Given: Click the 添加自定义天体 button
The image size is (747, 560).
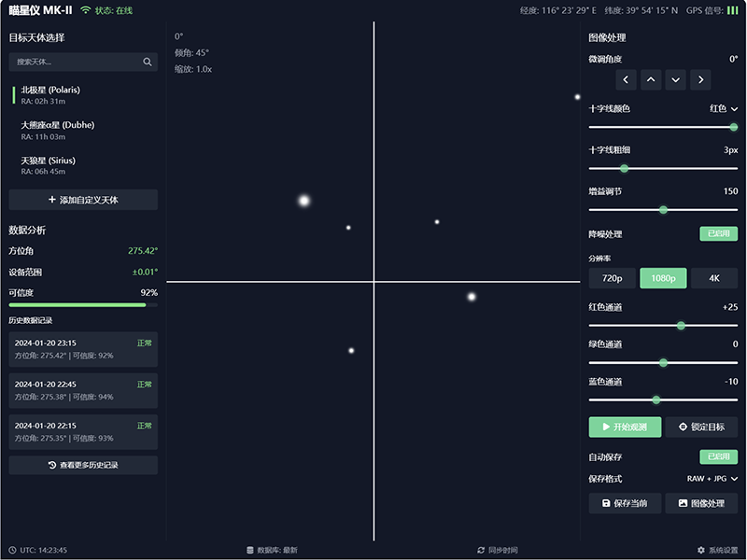Looking at the screenshot, I should click(x=83, y=200).
